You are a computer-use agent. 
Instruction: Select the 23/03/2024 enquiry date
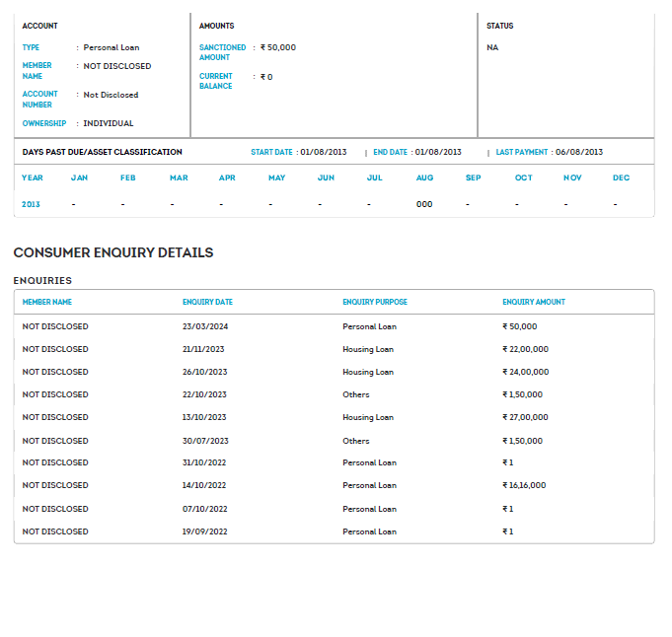pos(204,326)
